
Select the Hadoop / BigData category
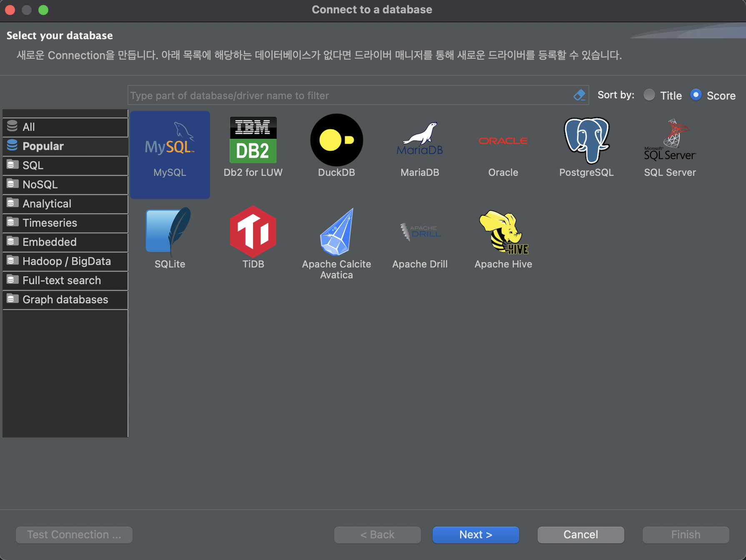click(x=65, y=261)
